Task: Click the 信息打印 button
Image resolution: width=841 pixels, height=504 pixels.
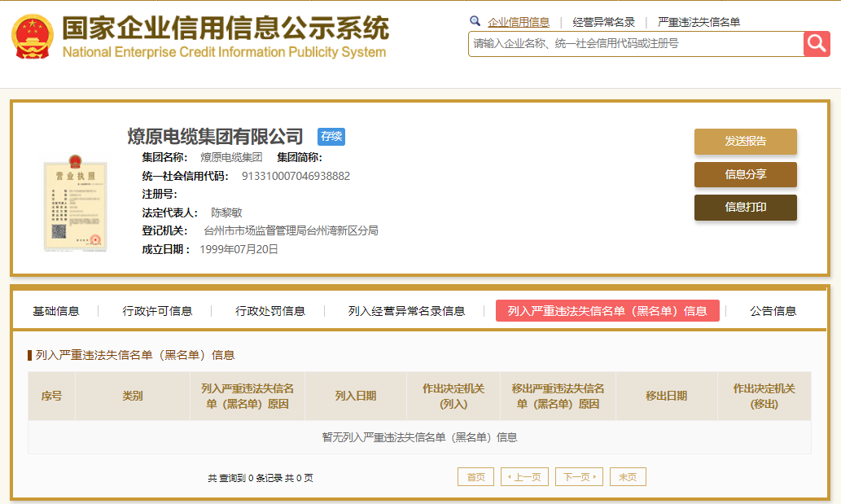Action: (746, 208)
